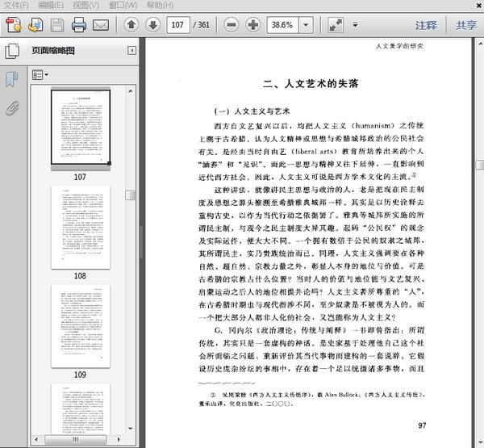Close the window with X button
Image resolution: width=484 pixels, height=448 pixels.
480,5
